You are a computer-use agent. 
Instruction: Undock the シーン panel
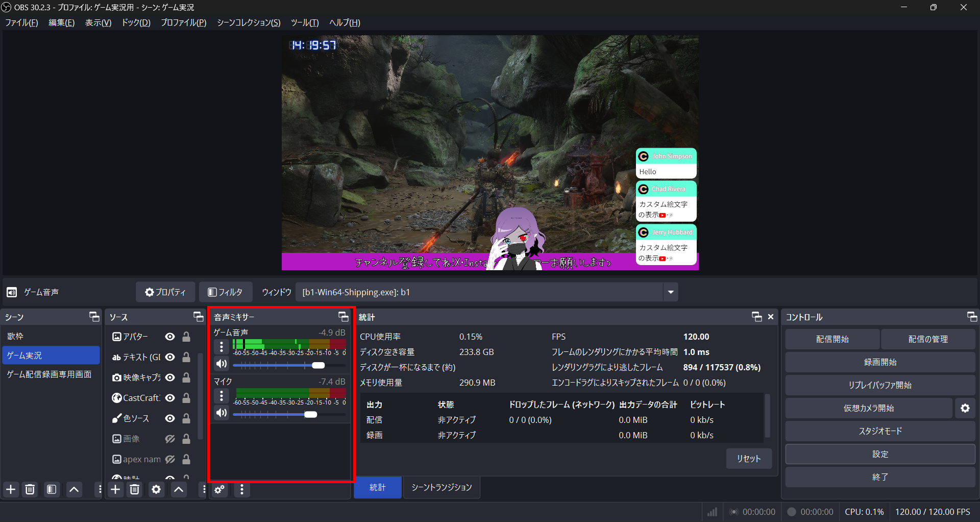coord(94,317)
